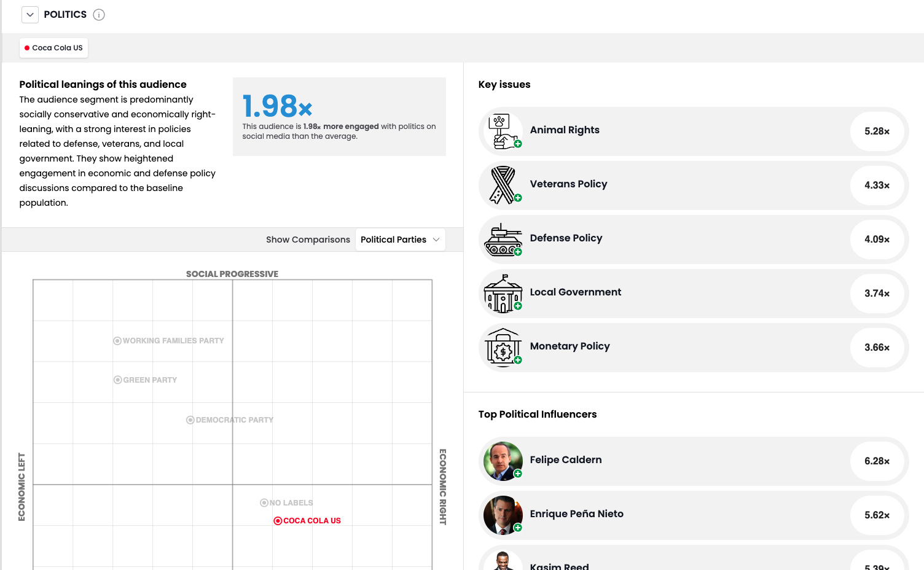Click the Top Political Influencers heading
Viewport: 924px width, 570px height.
tap(538, 415)
